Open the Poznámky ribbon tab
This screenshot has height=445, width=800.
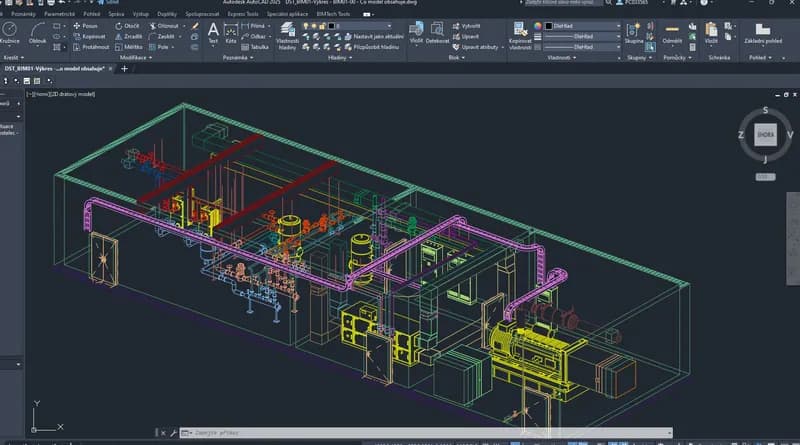(23, 14)
